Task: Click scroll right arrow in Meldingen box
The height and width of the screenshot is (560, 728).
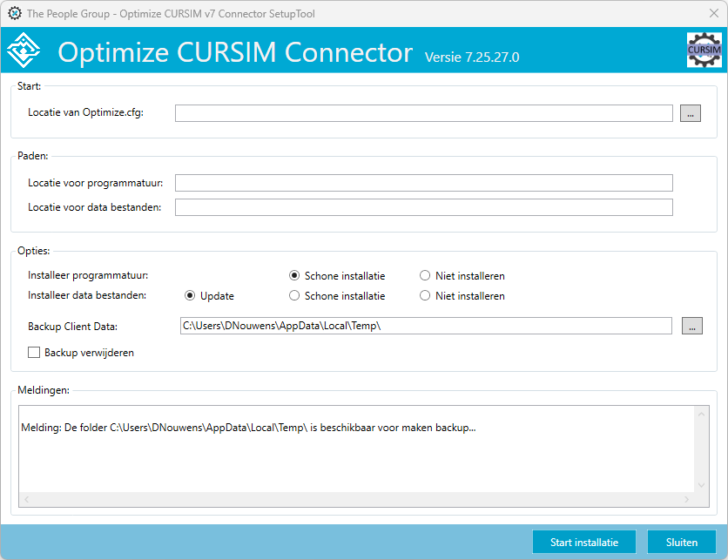Action: point(687,499)
